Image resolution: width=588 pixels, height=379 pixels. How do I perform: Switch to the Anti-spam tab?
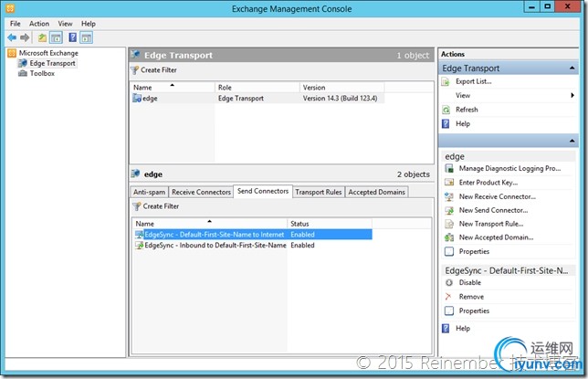149,192
